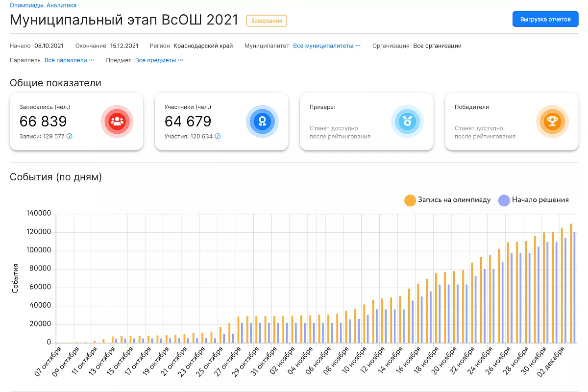Screen dimensions: 588x392
Task: Click the orange legend color dot
Action: [x=410, y=200]
